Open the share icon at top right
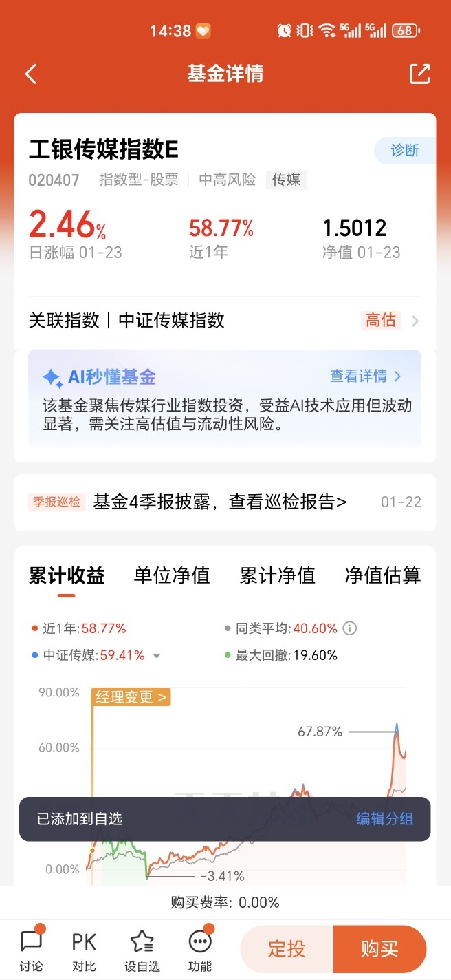The width and height of the screenshot is (451, 980). [x=419, y=74]
